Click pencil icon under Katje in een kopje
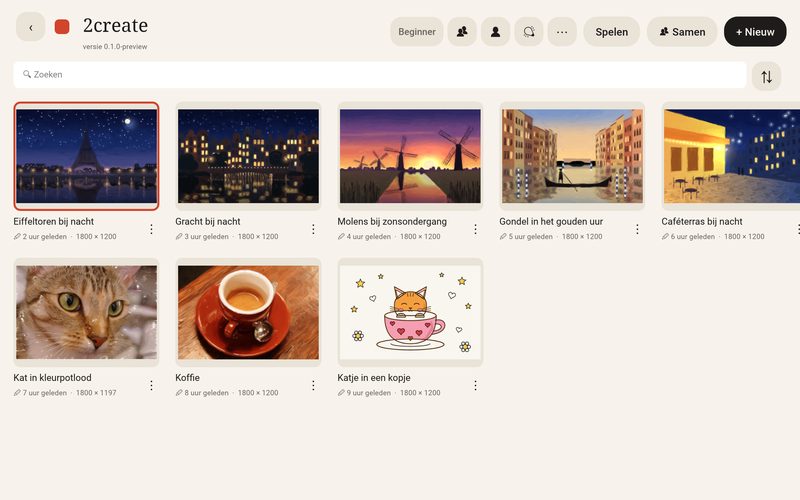This screenshot has height=500, width=800. coord(341,393)
